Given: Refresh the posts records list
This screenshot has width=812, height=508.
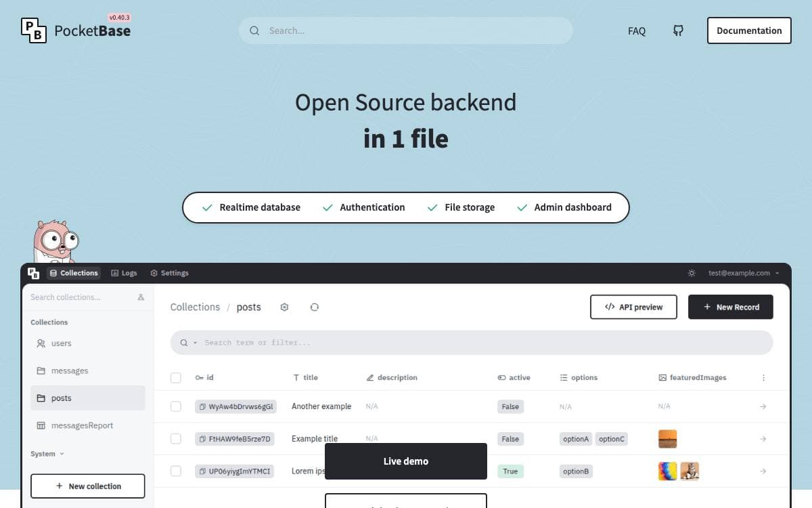Looking at the screenshot, I should 315,307.
